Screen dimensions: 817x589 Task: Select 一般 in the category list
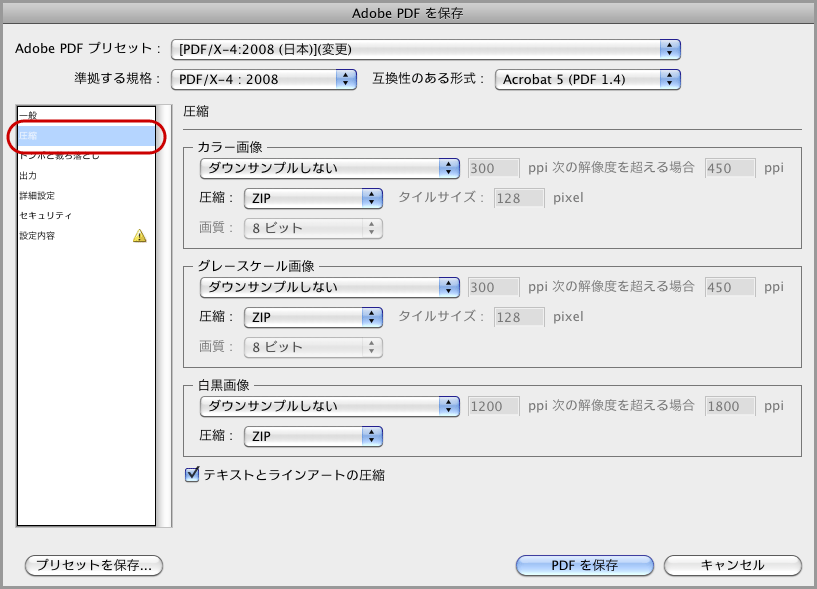click(86, 115)
